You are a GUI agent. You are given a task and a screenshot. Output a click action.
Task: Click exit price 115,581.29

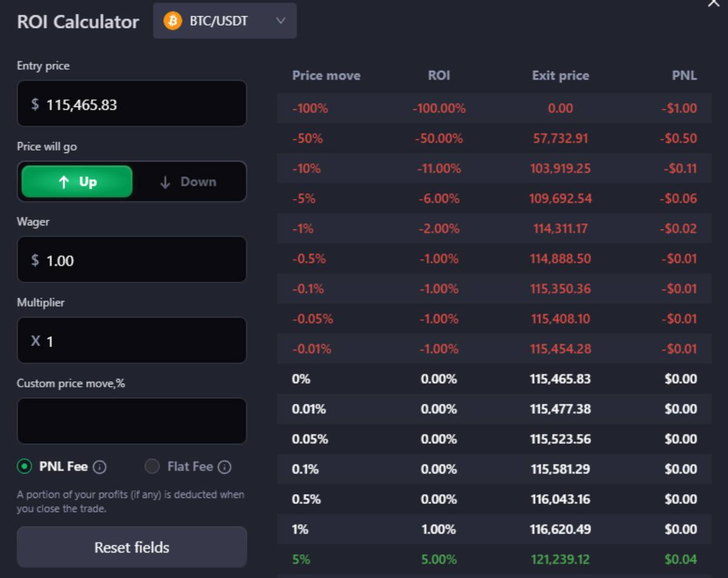coord(561,469)
